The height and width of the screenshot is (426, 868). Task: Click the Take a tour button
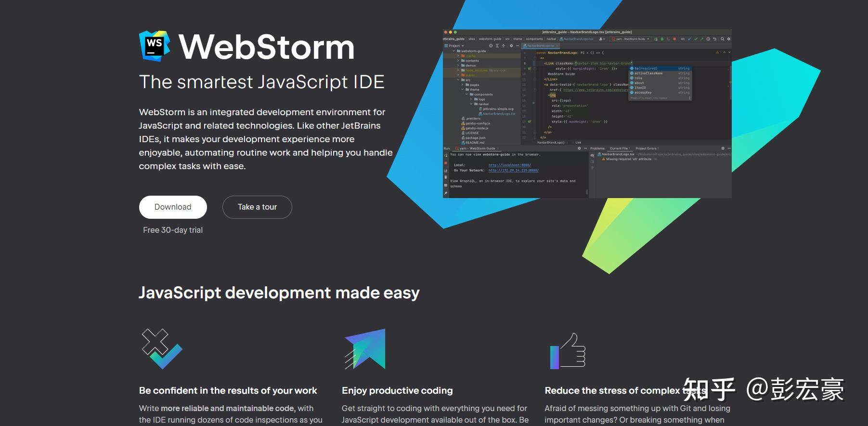[257, 207]
